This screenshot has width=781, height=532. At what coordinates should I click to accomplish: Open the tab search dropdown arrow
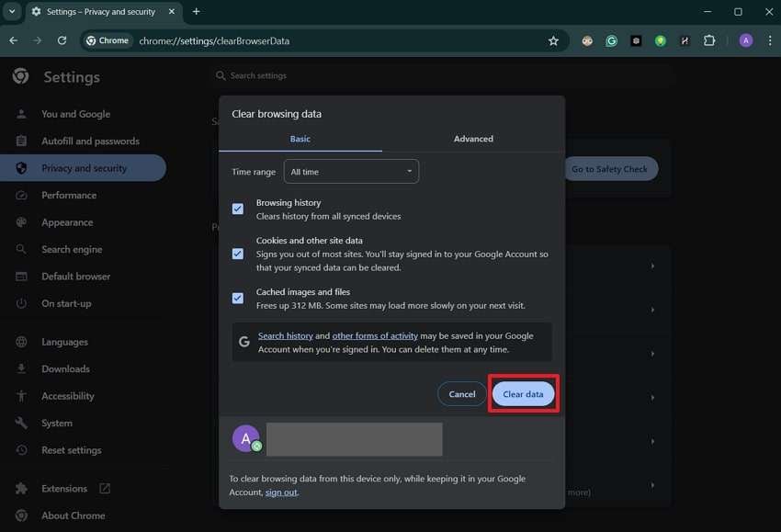12,11
